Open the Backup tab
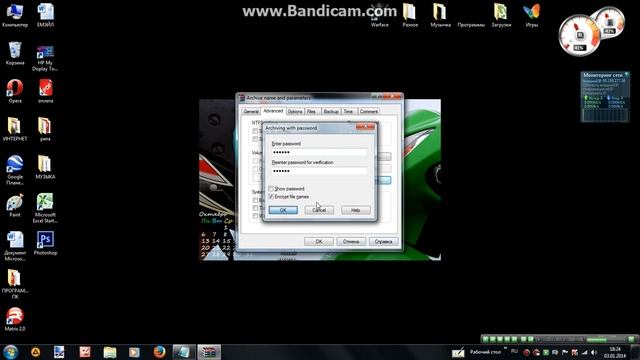Viewport: 640px width, 360px height. (x=331, y=111)
